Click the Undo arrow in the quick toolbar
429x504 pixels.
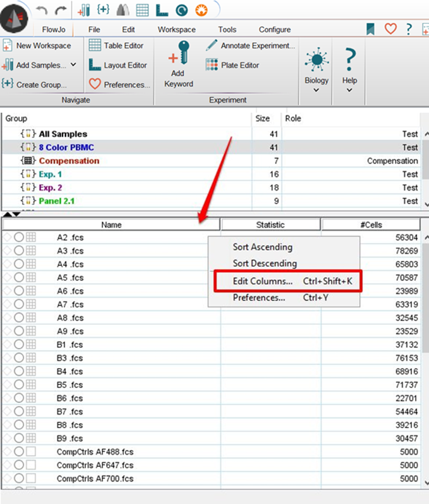click(x=42, y=10)
